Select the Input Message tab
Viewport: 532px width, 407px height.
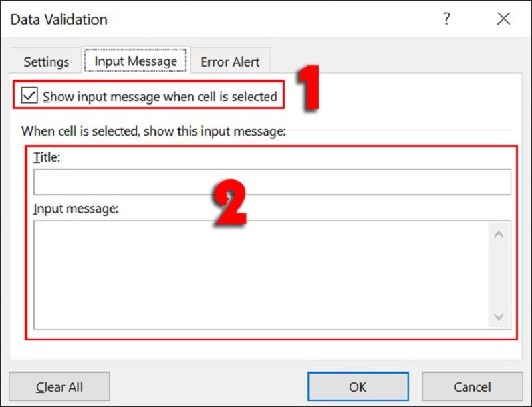pos(136,61)
